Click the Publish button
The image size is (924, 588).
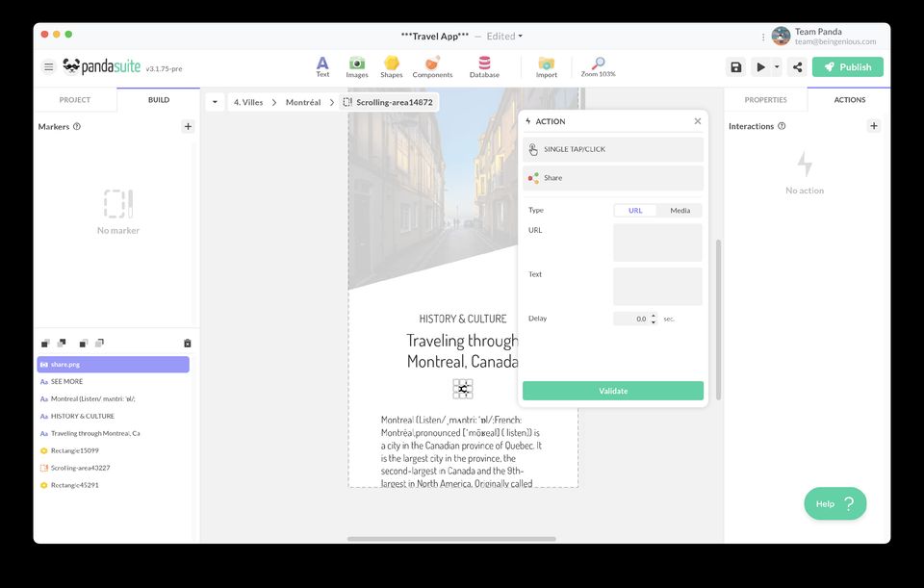click(x=848, y=66)
